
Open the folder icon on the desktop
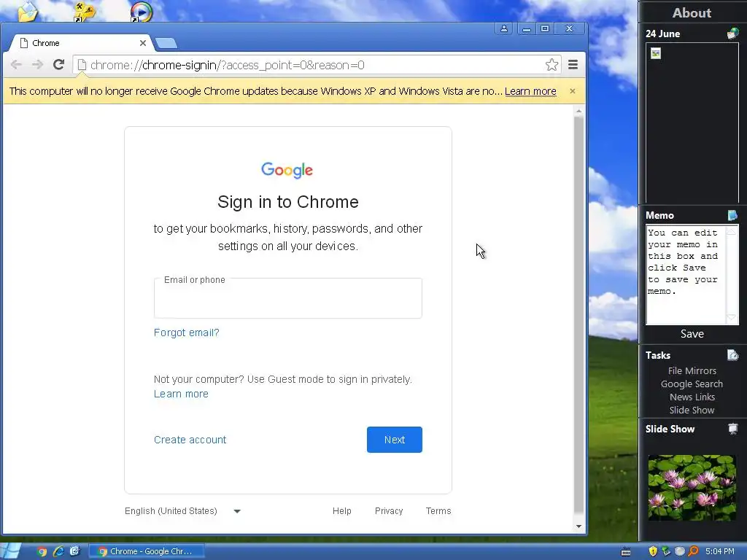pyautogui.click(x=28, y=12)
